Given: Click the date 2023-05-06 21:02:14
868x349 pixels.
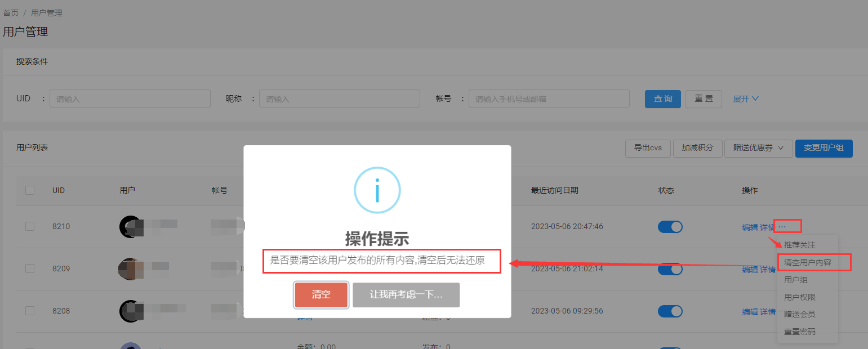Looking at the screenshot, I should point(567,269).
